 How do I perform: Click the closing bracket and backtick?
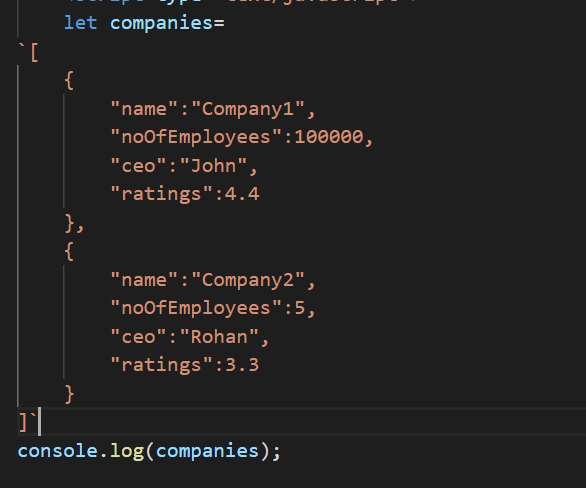tap(28, 423)
